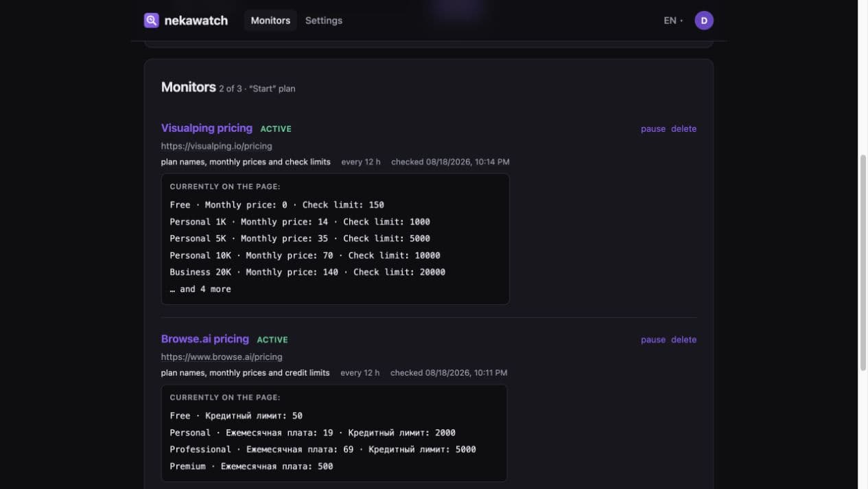
Task: Open the Settings tab
Action: click(x=324, y=21)
